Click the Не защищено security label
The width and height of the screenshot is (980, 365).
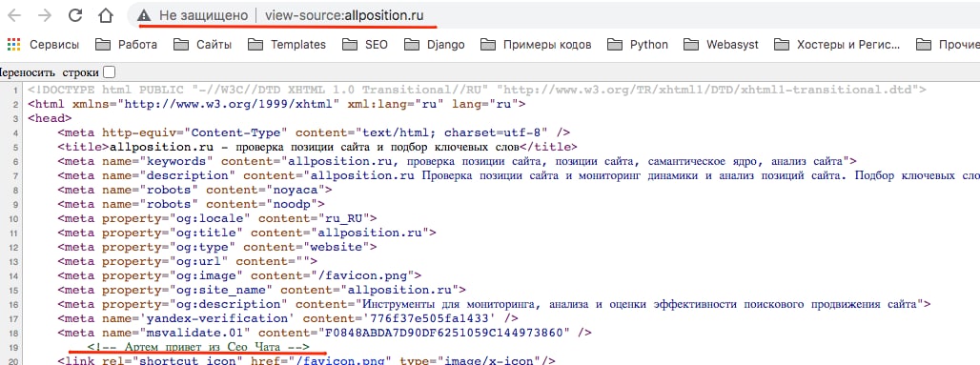tap(203, 15)
